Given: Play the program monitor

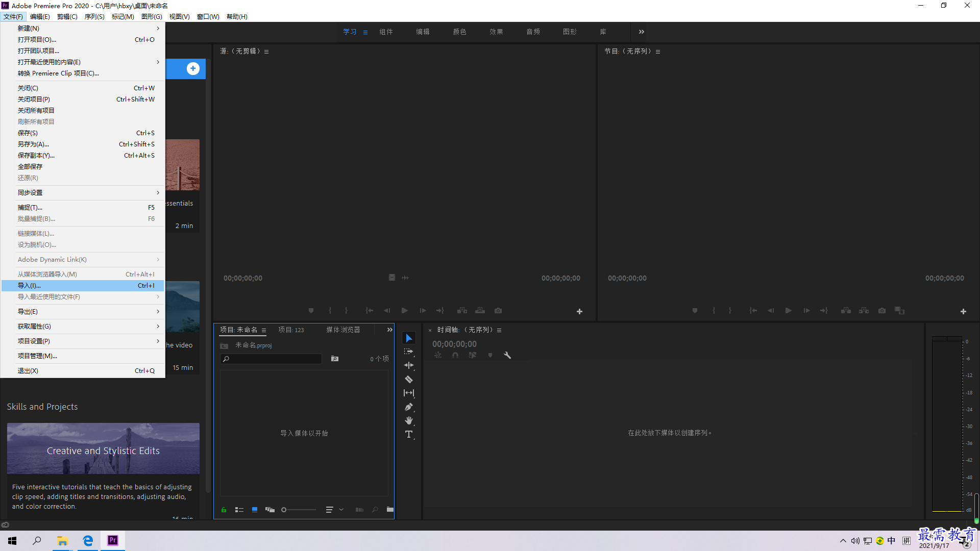Looking at the screenshot, I should (789, 310).
